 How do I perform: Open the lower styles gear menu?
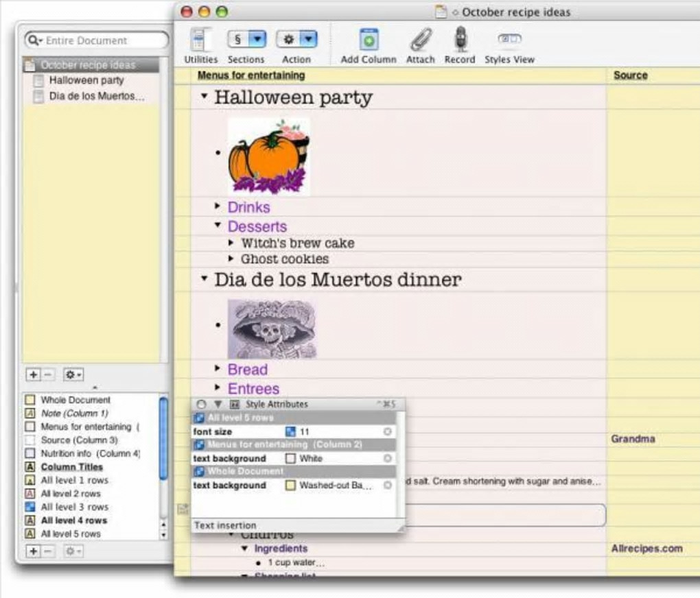(x=73, y=551)
